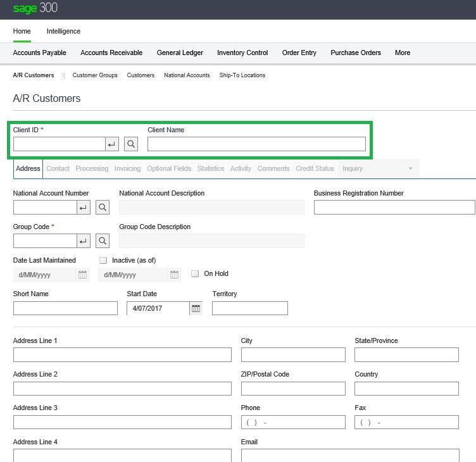Screen dimensions: 476x462
Task: Switch to the Home tab
Action: click(22, 31)
